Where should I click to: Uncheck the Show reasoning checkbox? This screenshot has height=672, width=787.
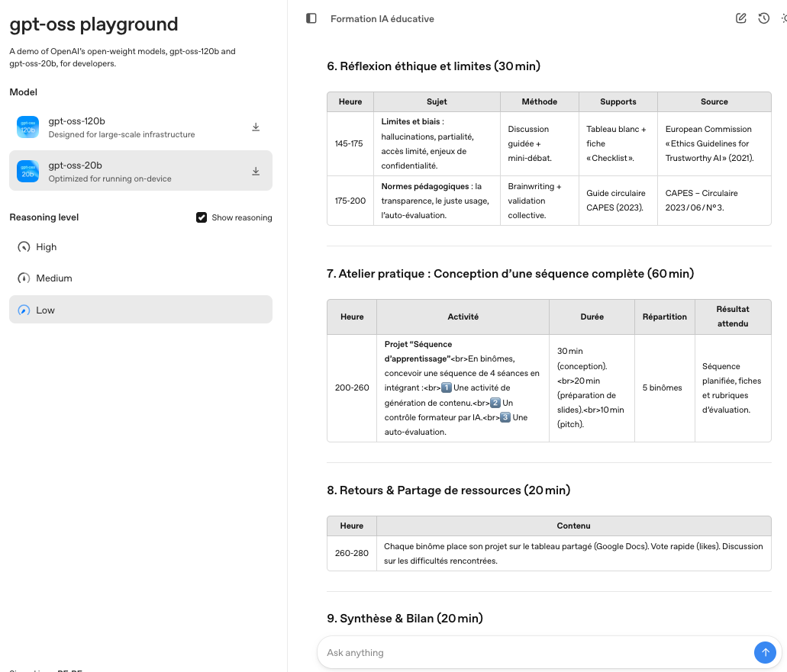click(x=202, y=217)
